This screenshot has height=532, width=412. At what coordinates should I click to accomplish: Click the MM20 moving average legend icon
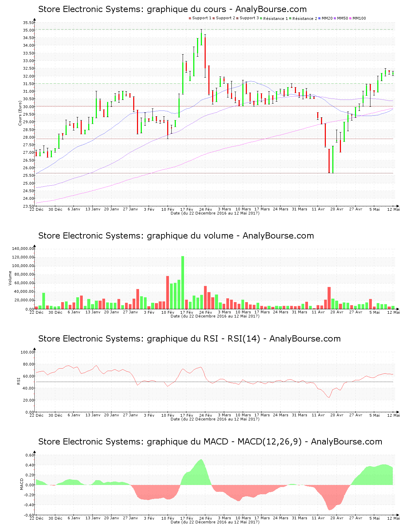pyautogui.click(x=319, y=18)
